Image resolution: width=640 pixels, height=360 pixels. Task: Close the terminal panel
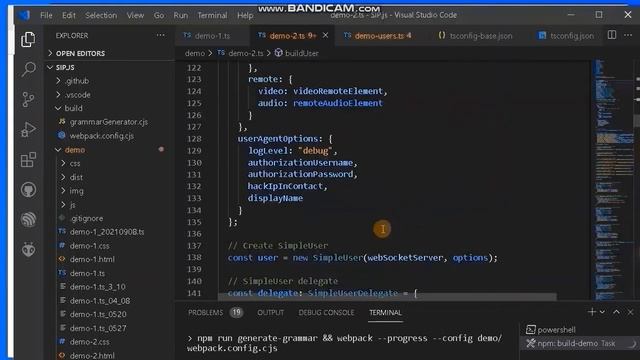click(630, 312)
